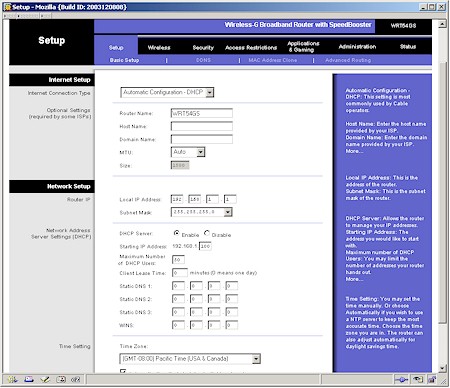450x388 pixels.
Task: Open the Status tab
Action: tap(408, 47)
